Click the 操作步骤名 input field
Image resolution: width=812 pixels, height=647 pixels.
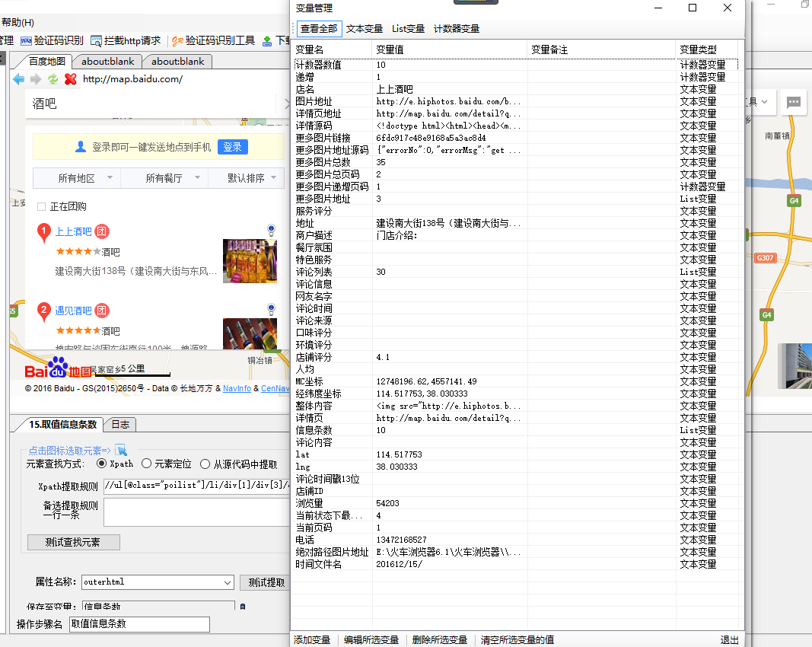[x=139, y=624]
